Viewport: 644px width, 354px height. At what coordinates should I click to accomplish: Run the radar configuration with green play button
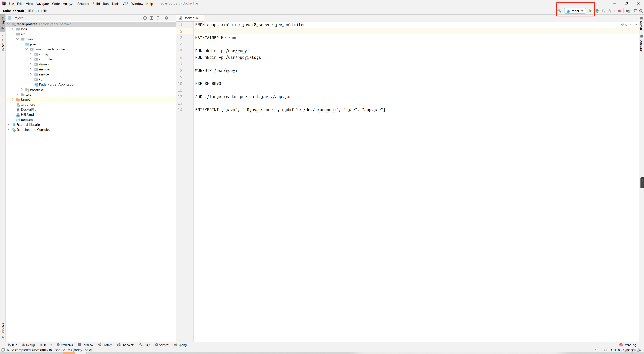(x=591, y=11)
